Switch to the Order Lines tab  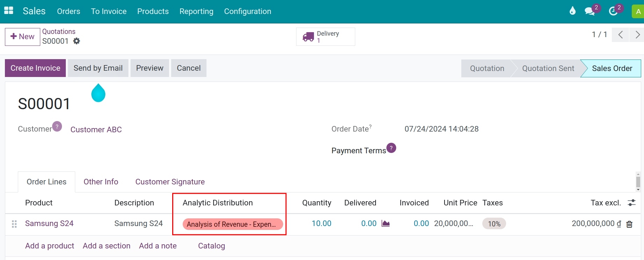pos(47,182)
